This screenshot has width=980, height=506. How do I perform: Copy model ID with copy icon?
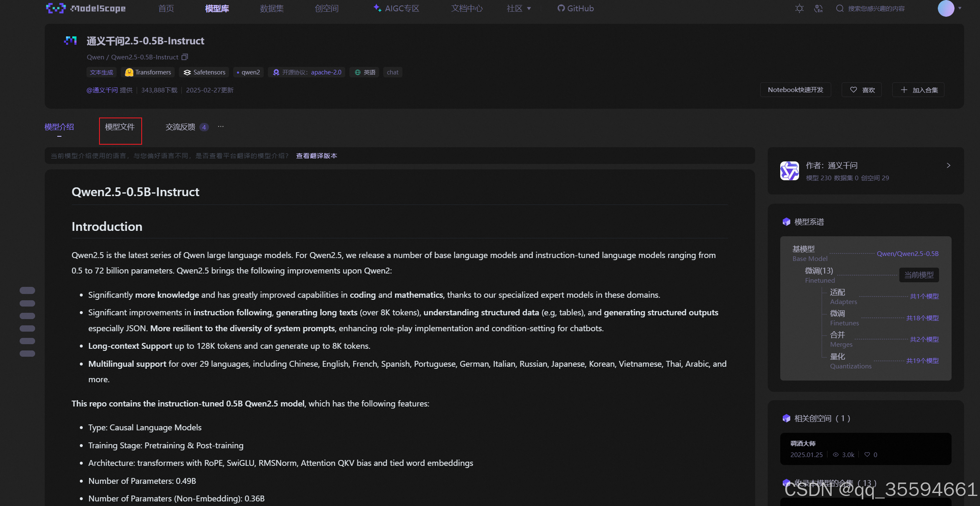185,57
